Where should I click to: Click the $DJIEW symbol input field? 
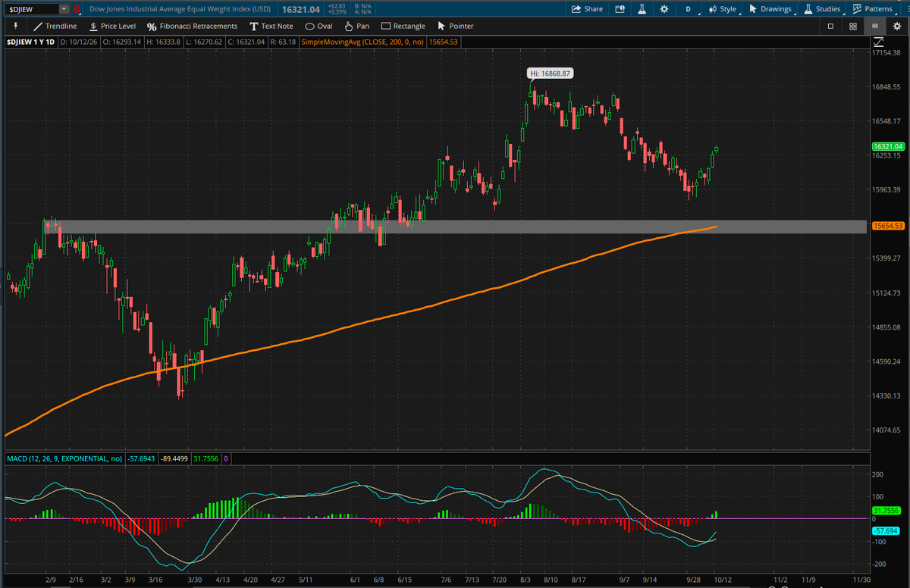point(32,9)
